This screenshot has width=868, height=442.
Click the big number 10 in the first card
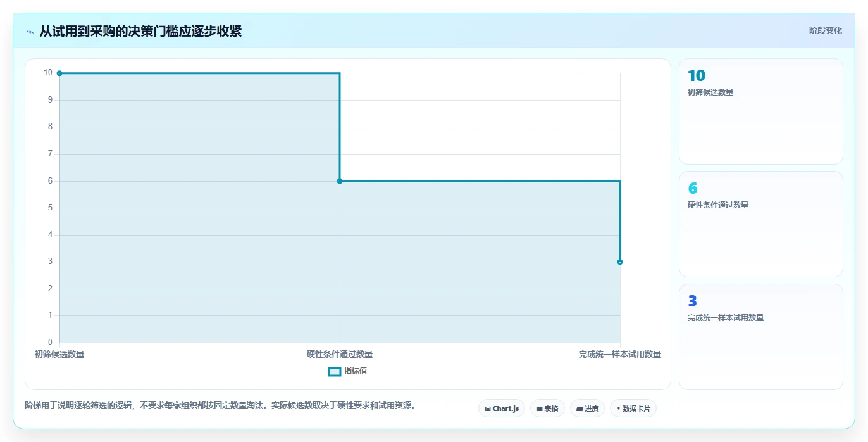[x=696, y=75]
